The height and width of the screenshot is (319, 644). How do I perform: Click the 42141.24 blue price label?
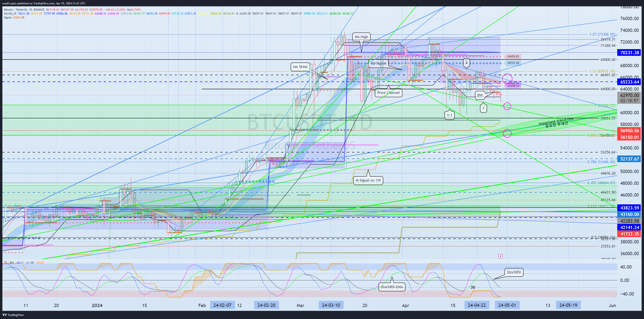click(629, 227)
